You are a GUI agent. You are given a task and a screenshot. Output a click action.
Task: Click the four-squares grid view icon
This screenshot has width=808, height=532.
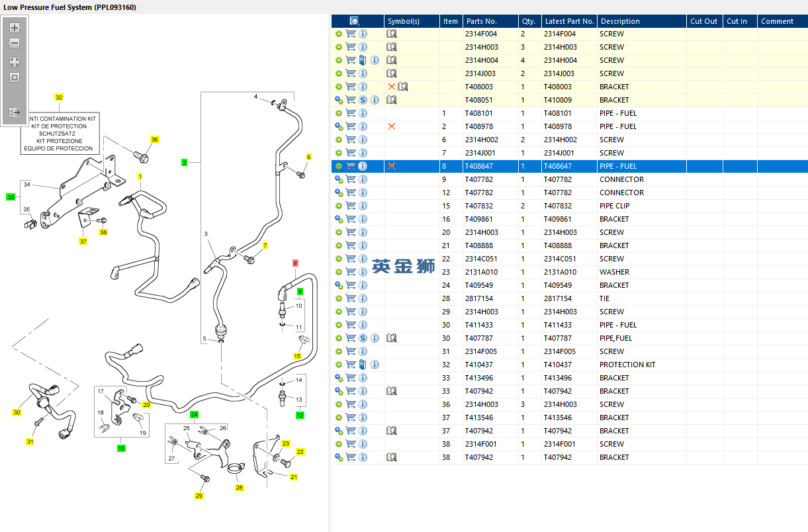click(x=15, y=62)
